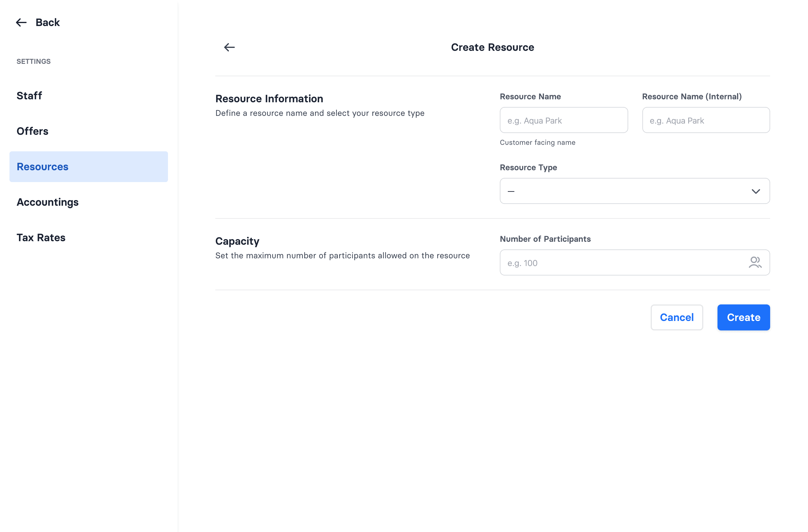Image resolution: width=808 pixels, height=532 pixels.
Task: Select the Resources settings item
Action: click(89, 167)
